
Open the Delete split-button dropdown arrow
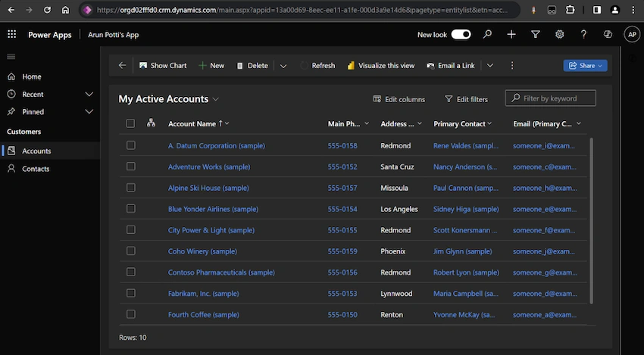[x=283, y=66]
